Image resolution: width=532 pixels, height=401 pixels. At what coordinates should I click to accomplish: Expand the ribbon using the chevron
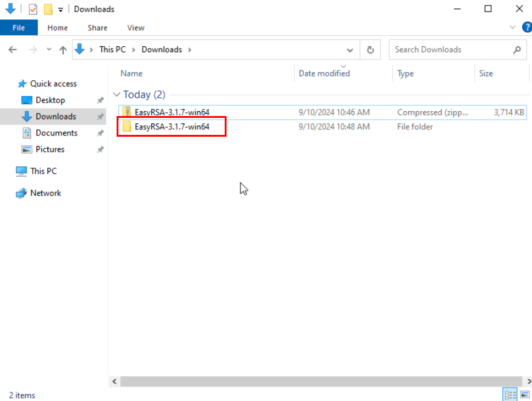click(x=512, y=27)
